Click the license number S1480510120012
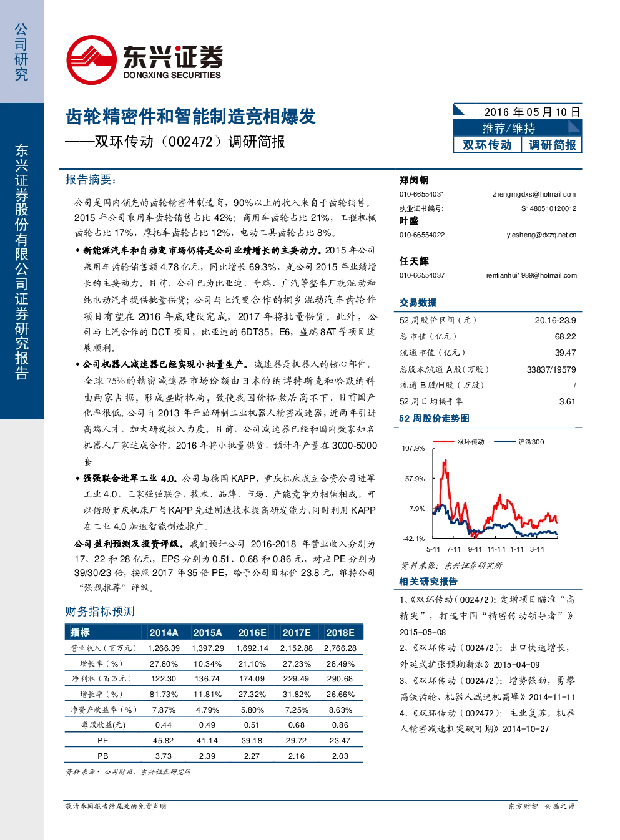The image size is (620, 840). tap(549, 208)
